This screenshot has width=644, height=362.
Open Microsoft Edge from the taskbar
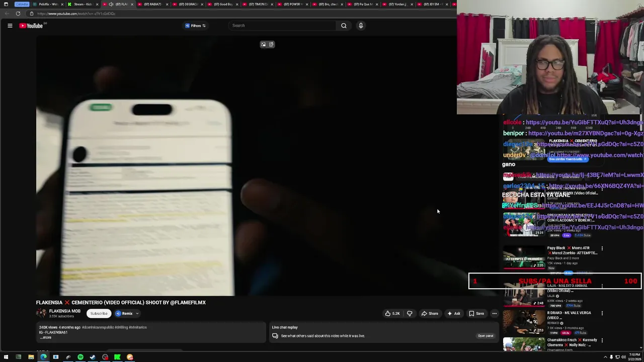pos(43,357)
